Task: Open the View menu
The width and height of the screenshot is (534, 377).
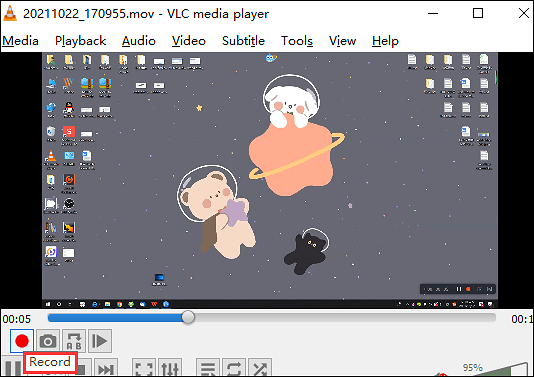Action: coord(342,41)
